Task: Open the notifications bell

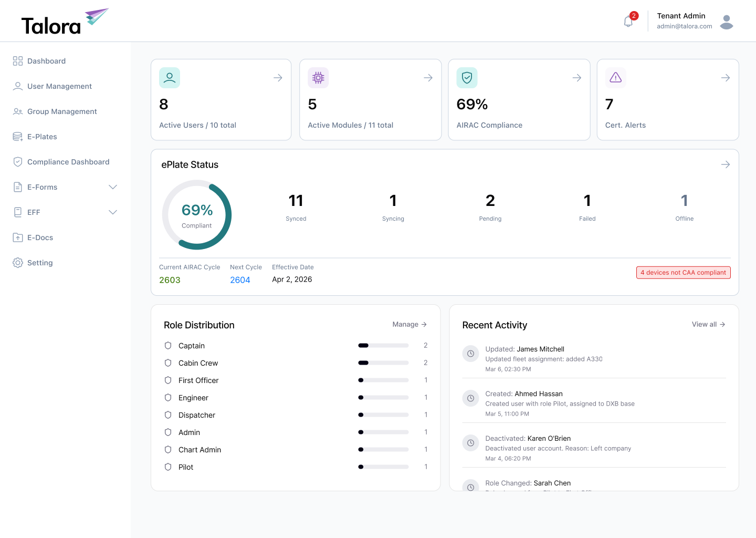Action: coord(628,22)
